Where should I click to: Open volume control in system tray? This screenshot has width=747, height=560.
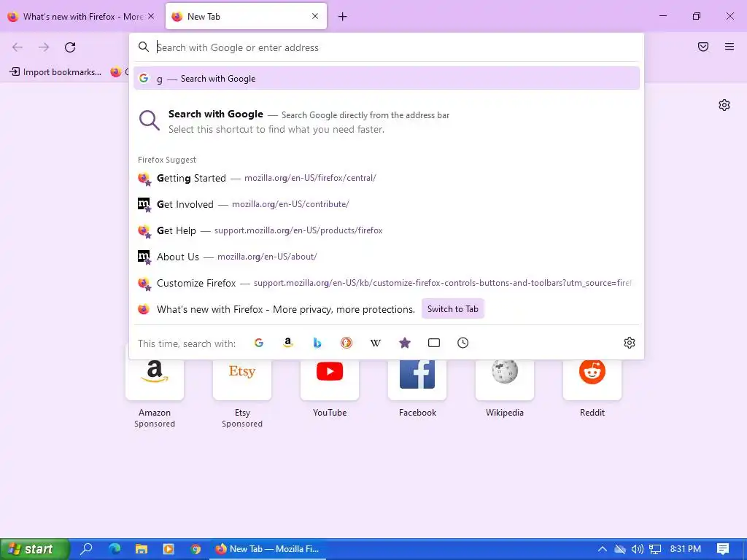(x=637, y=549)
